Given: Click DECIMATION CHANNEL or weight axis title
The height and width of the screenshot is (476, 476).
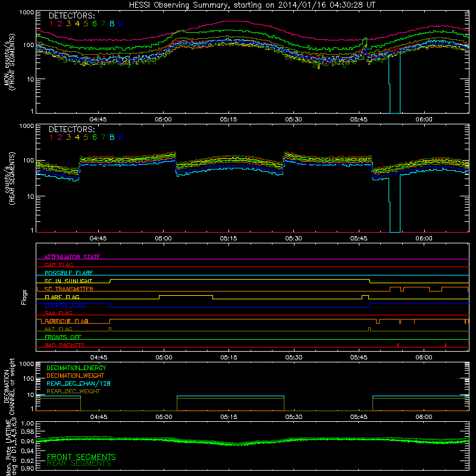Looking at the screenshot, I should pos(9,386).
